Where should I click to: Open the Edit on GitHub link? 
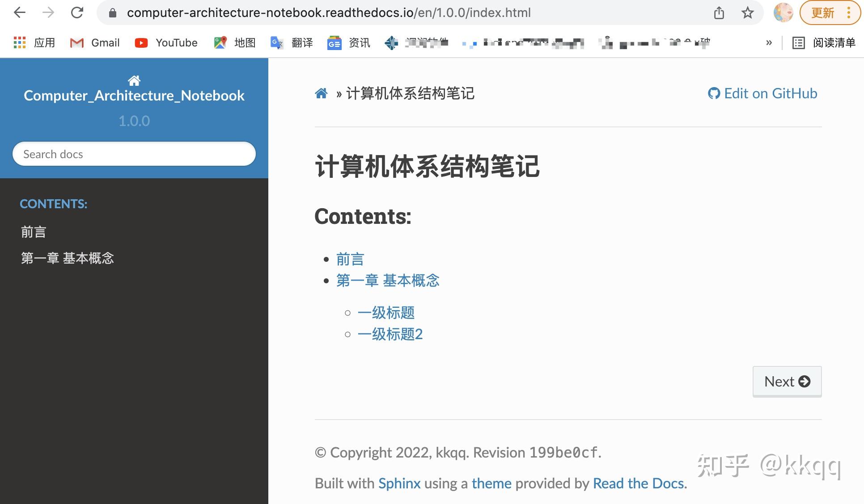771,93
